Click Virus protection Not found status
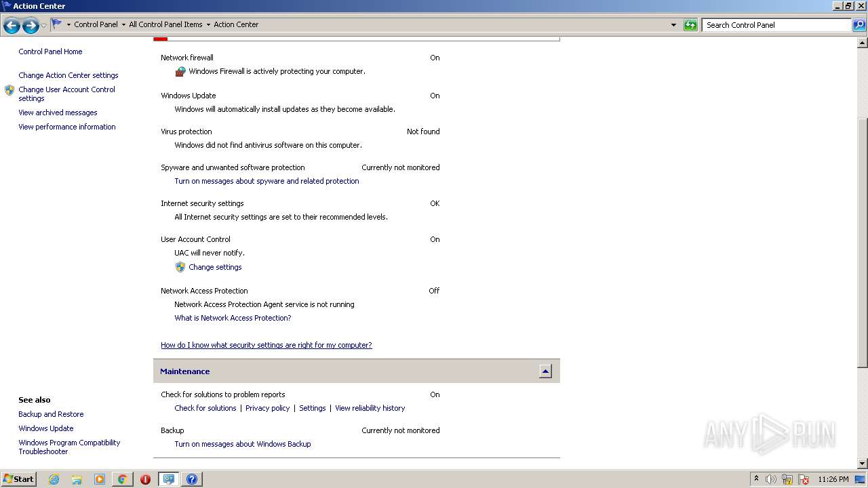The image size is (868, 488). 423,131
